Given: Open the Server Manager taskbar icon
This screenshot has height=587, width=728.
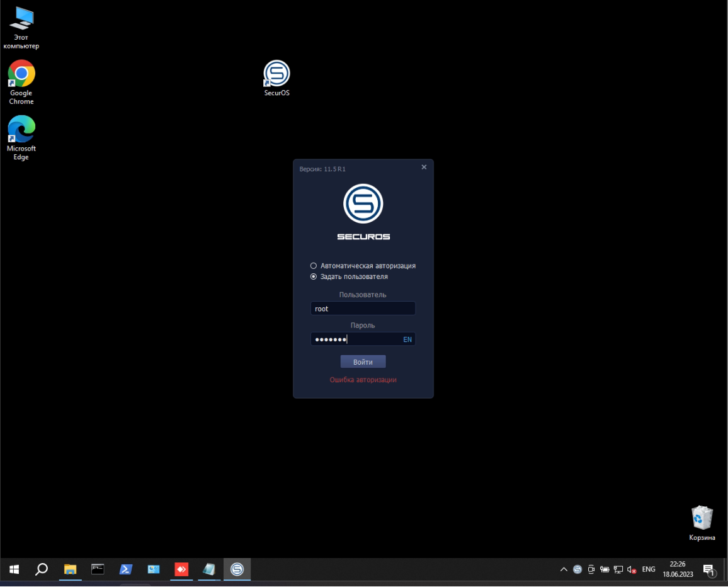Looking at the screenshot, I should (x=154, y=569).
